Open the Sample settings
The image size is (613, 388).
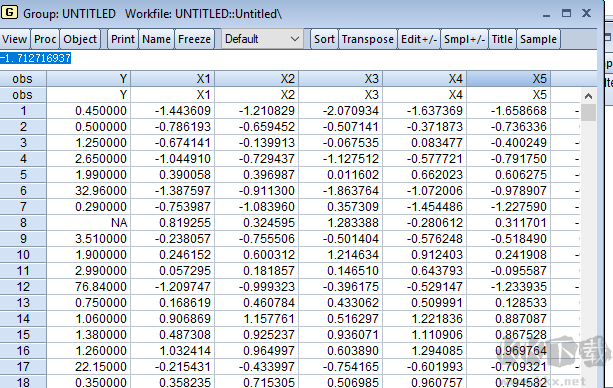(538, 39)
